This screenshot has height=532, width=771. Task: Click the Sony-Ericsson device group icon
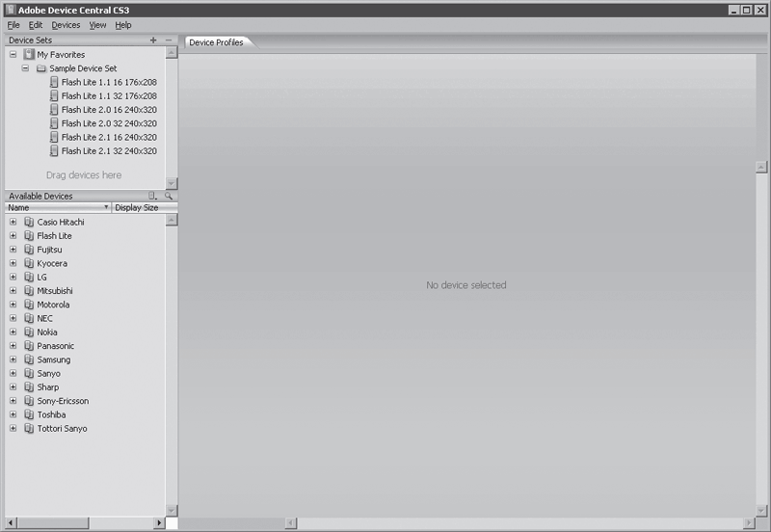click(29, 401)
